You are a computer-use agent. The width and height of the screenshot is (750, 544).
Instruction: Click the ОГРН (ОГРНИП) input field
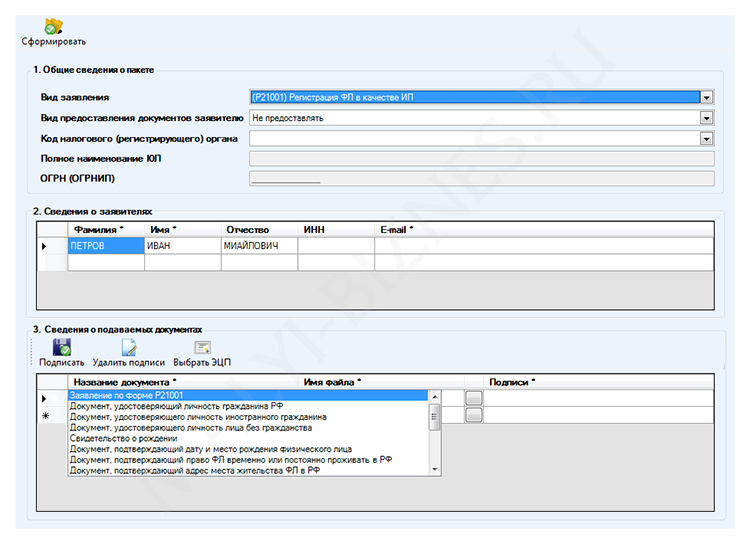coord(481,179)
